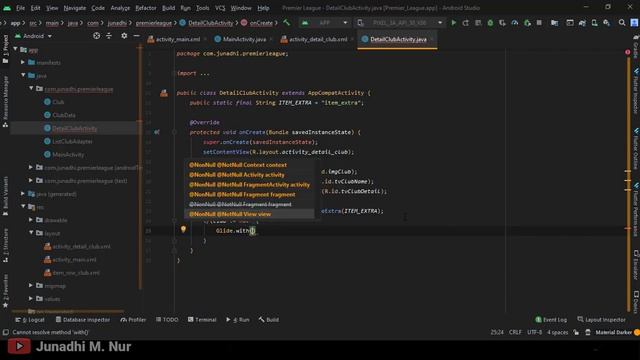Click the AVD Manager phone icon
Viewport: 640px width, 360px height.
tap(594, 23)
